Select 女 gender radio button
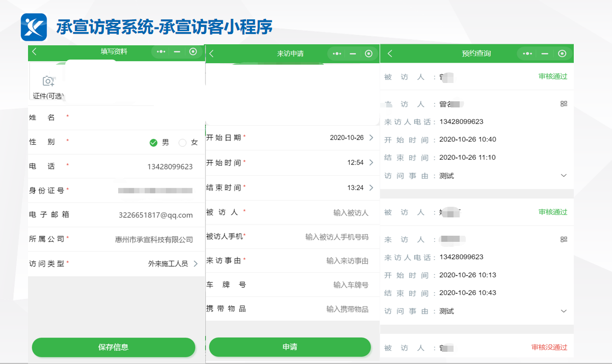 coord(182,143)
